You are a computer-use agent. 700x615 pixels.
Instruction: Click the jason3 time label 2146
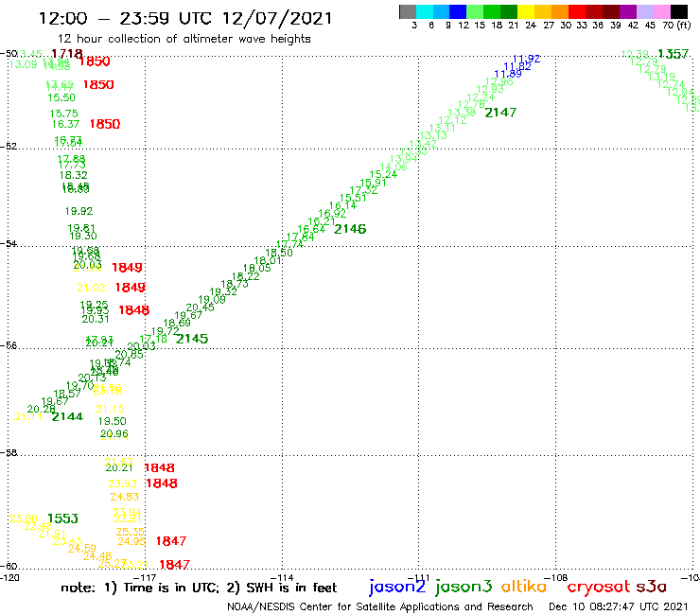[350, 229]
